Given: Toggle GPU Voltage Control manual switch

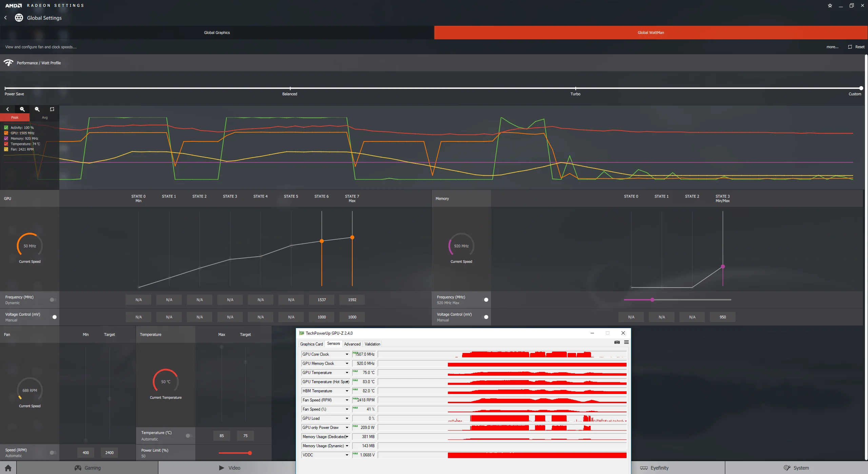Looking at the screenshot, I should click(x=53, y=317).
